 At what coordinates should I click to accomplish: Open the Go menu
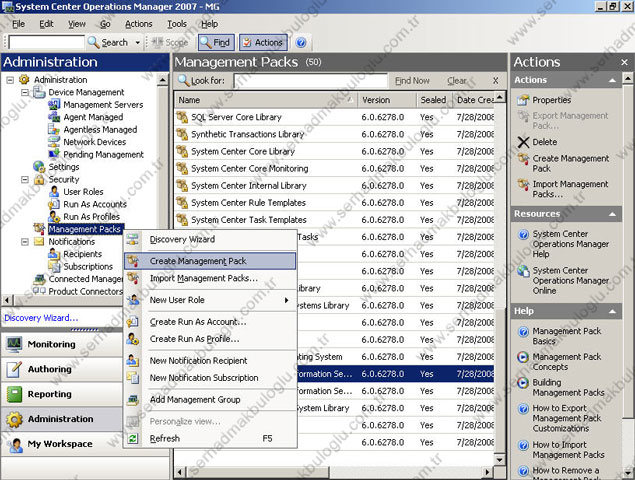tap(105, 24)
